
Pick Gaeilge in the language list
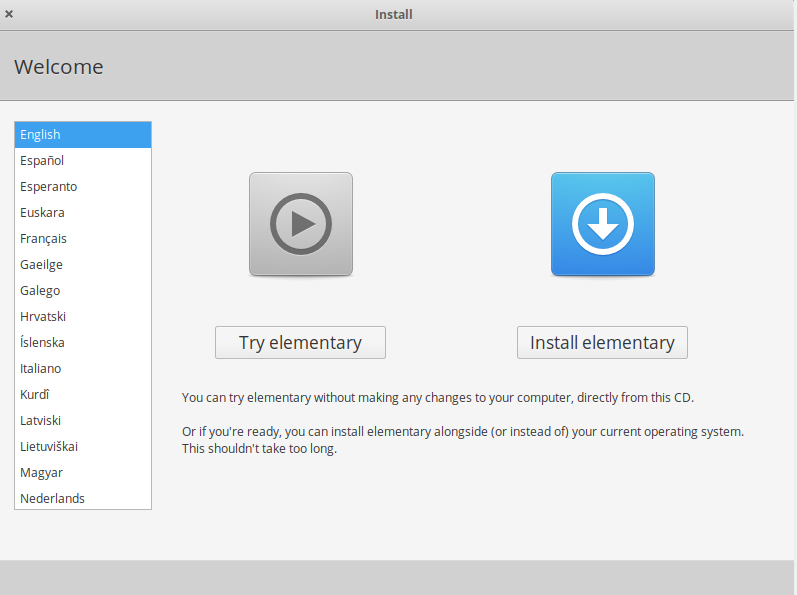coord(83,264)
